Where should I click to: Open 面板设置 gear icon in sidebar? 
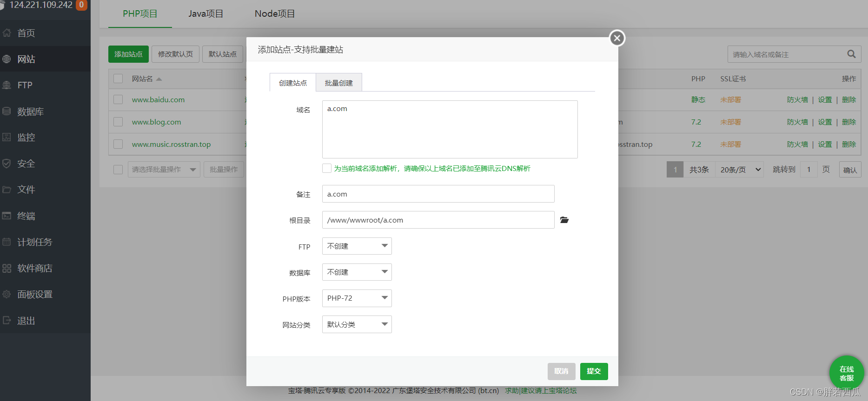click(7, 294)
